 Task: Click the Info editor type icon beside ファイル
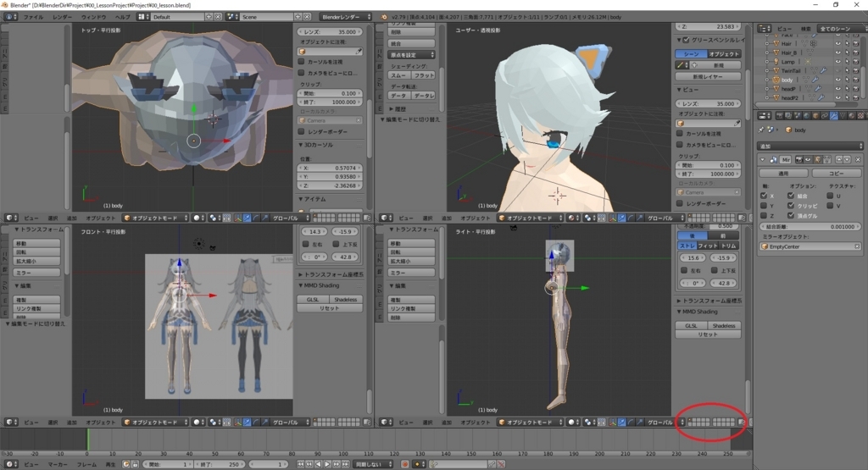coord(10,17)
